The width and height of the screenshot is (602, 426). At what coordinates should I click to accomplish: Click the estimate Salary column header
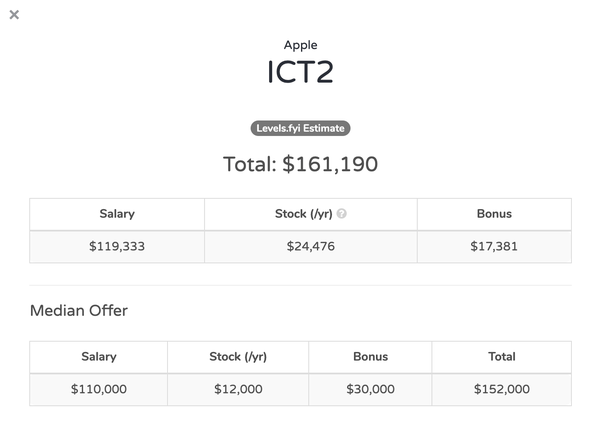click(x=117, y=214)
